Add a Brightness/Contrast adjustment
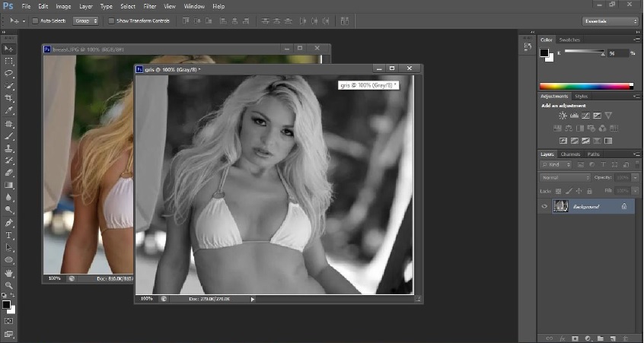 563,116
